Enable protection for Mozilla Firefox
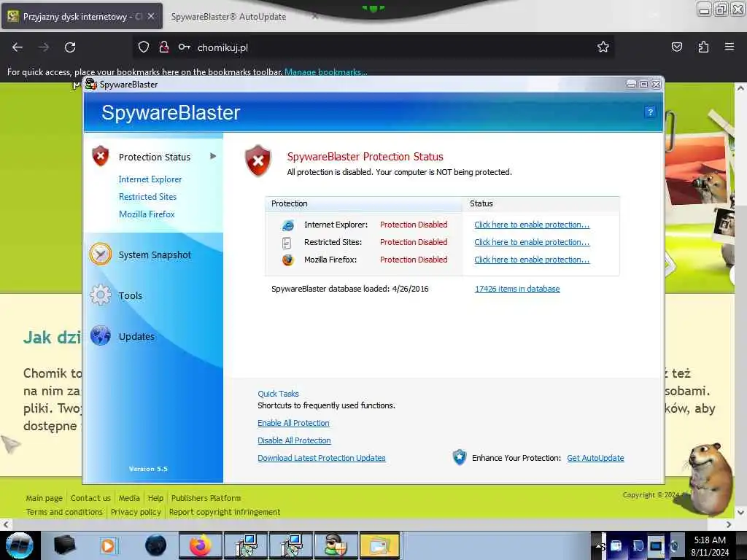747x560 pixels. click(532, 260)
